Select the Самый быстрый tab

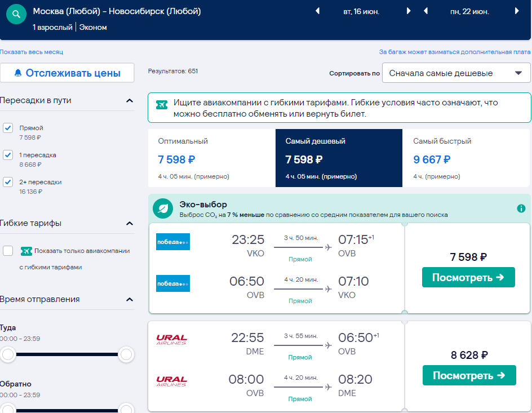[x=466, y=158]
